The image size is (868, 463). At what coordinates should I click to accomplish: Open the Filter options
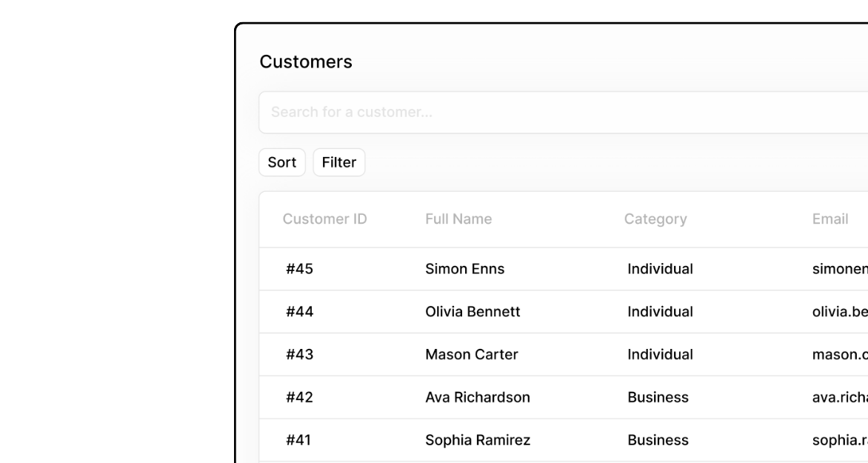tap(338, 162)
